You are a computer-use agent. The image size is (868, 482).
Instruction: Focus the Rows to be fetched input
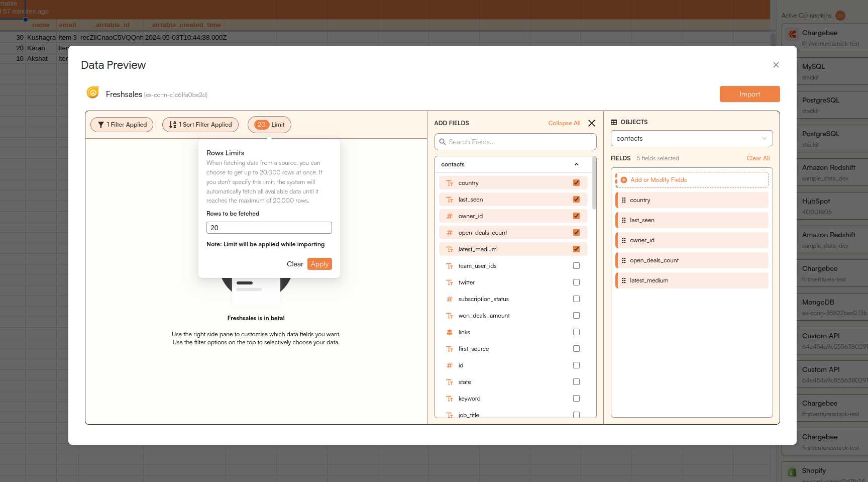pyautogui.click(x=269, y=228)
